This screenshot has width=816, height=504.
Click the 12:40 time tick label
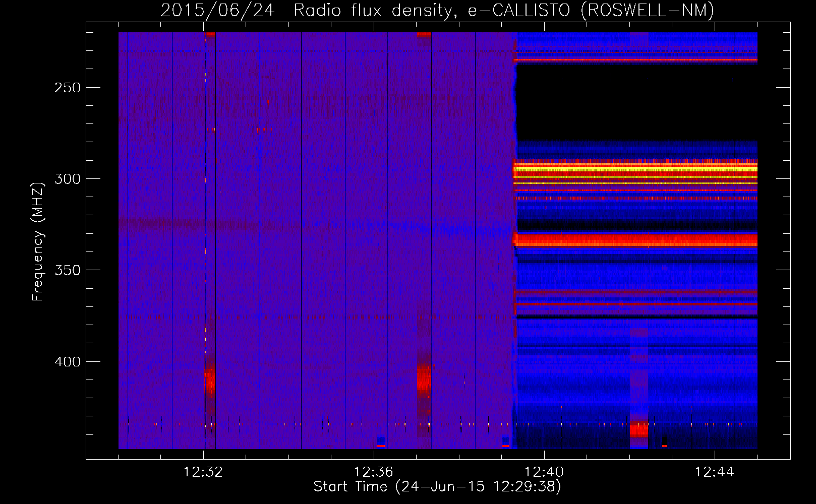(544, 472)
